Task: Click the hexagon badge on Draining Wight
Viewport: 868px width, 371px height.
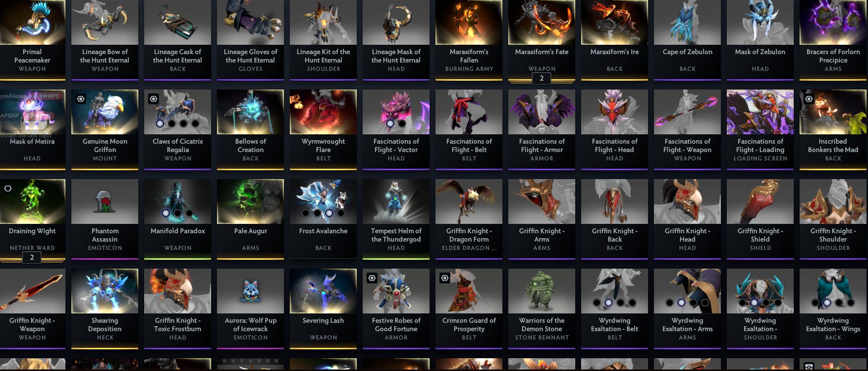Action: tap(8, 188)
